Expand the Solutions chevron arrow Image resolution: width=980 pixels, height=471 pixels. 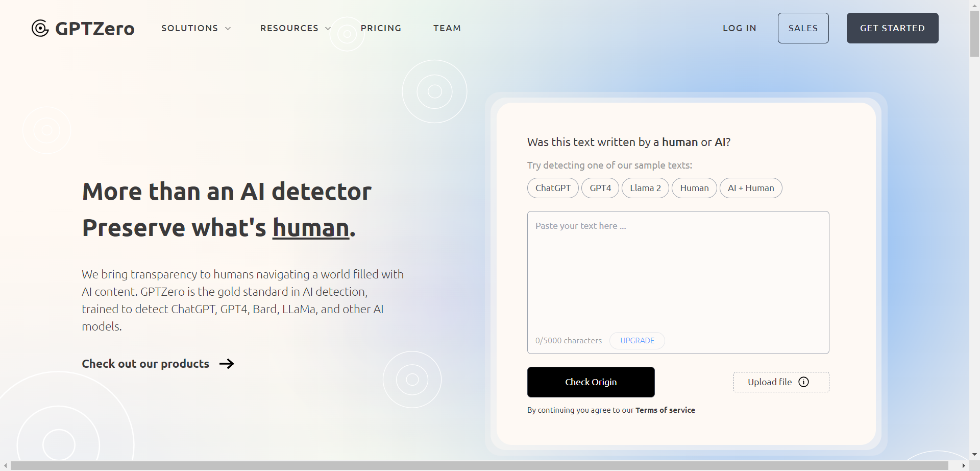click(x=228, y=29)
